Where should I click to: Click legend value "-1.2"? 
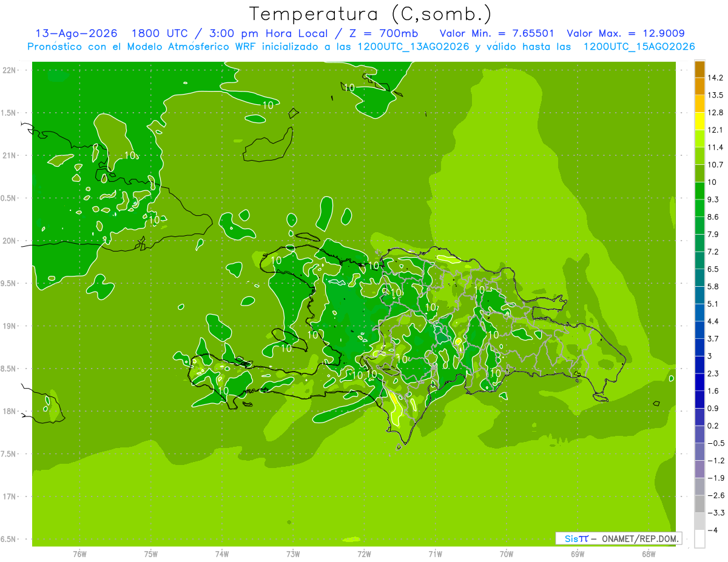715,461
